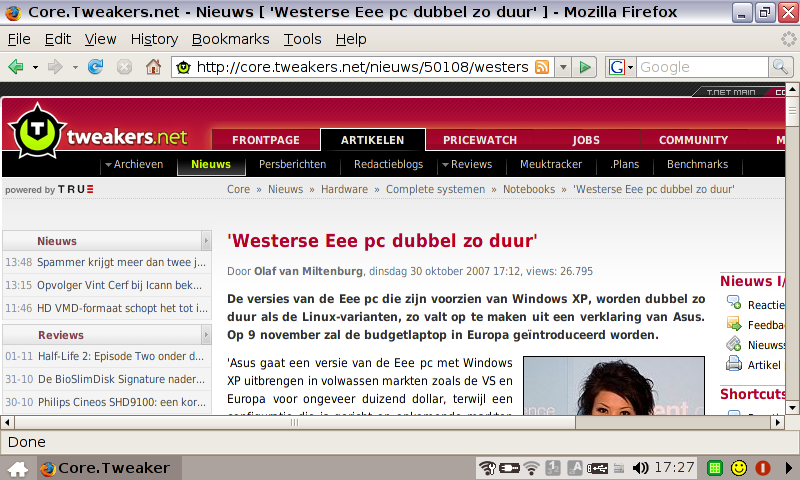The width and height of the screenshot is (800, 480).
Task: Click the horizontal scrollbar right arrow
Action: (x=778, y=422)
